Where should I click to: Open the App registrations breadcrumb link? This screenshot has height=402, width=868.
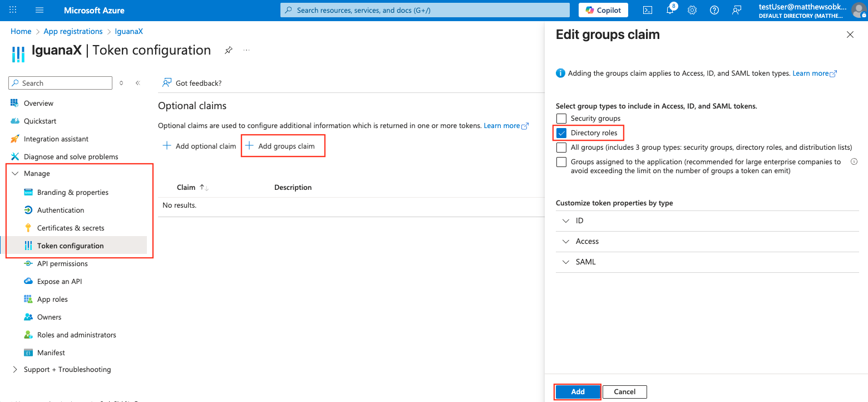(x=73, y=32)
